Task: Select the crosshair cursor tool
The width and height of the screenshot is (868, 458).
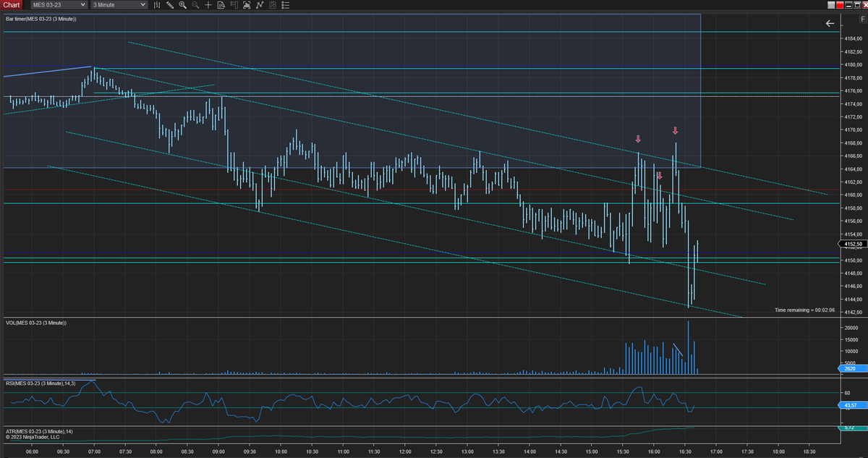Action: [x=208, y=5]
